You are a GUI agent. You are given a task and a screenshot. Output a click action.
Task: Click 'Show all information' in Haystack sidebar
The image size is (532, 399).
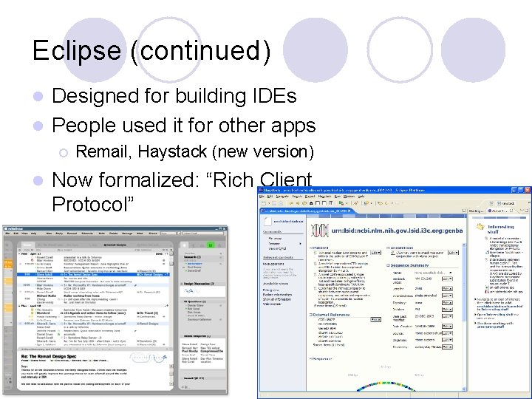277,299
